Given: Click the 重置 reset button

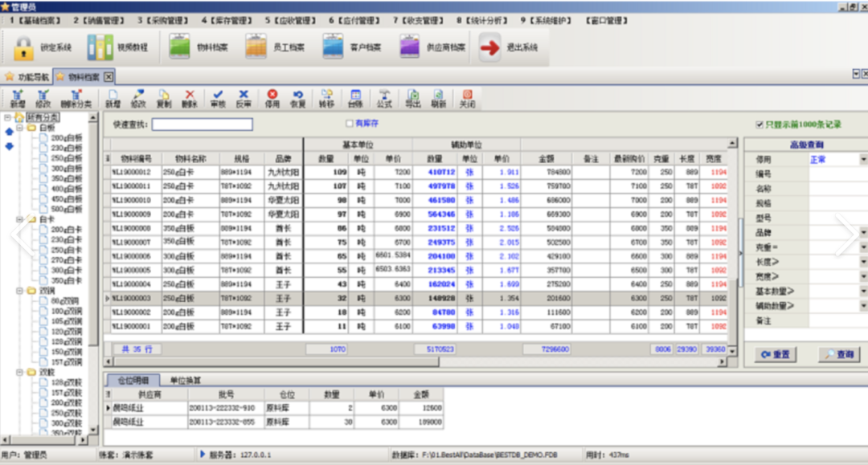Looking at the screenshot, I should point(776,354).
